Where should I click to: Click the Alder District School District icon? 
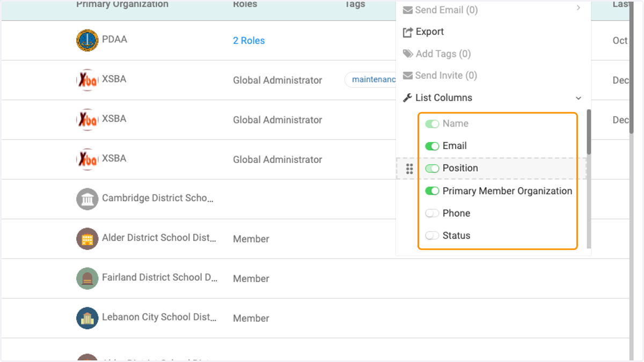87,239
